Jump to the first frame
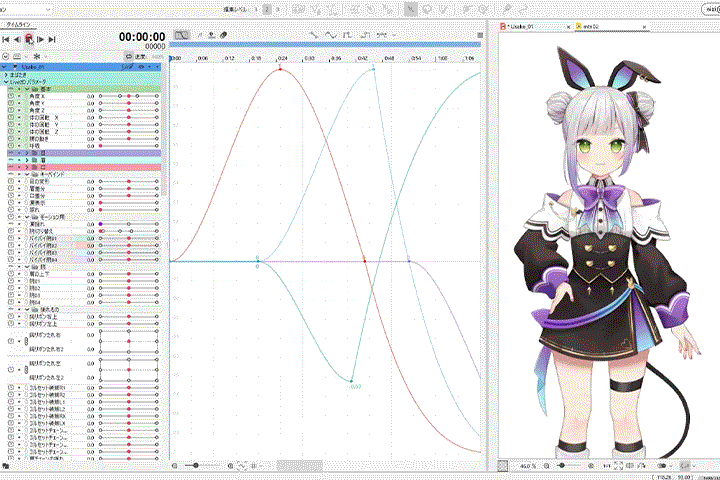Image resolution: width=720 pixels, height=480 pixels. tap(6, 40)
